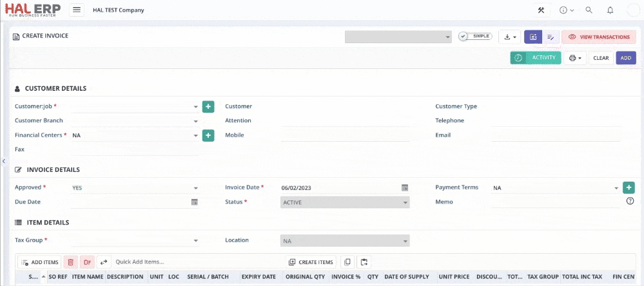Open the notifications bell
Screen dimensions: 644x286
tap(610, 10)
